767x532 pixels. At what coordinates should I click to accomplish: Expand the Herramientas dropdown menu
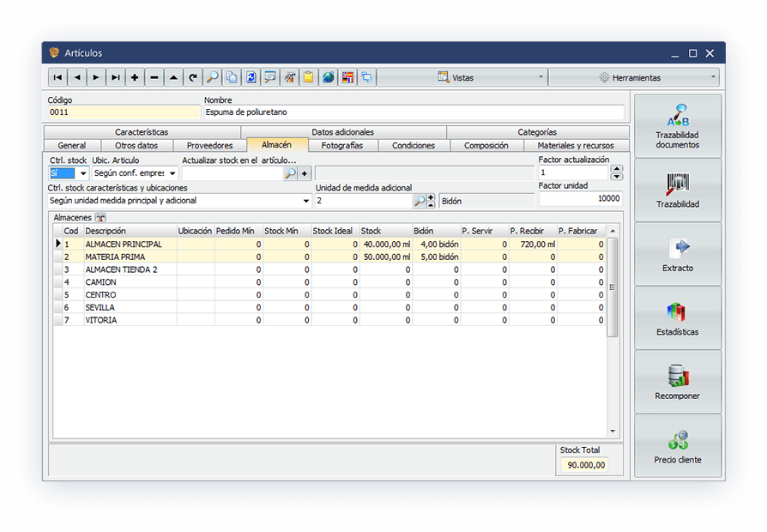[x=633, y=77]
